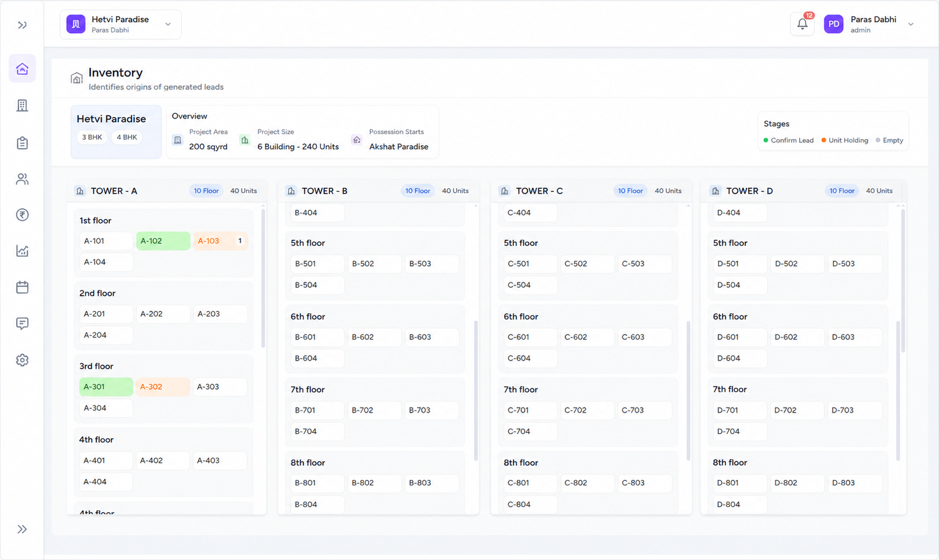
Task: Open the rupee payments sidebar icon
Action: tap(22, 215)
